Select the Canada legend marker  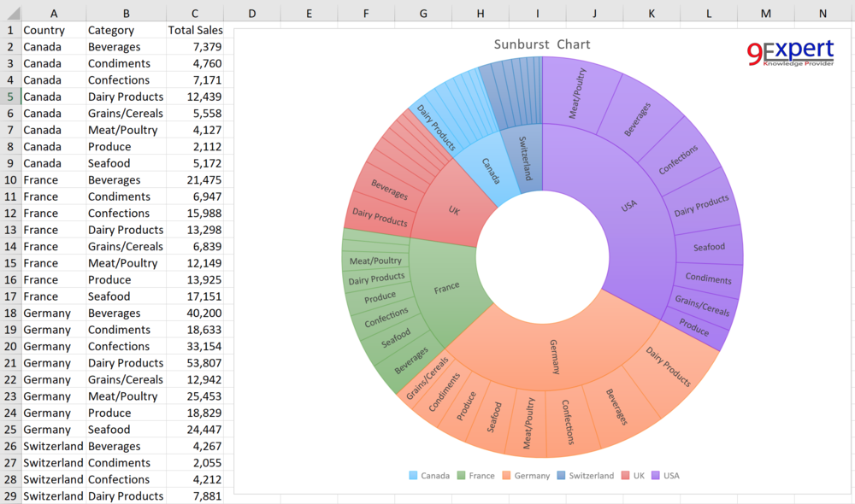411,476
